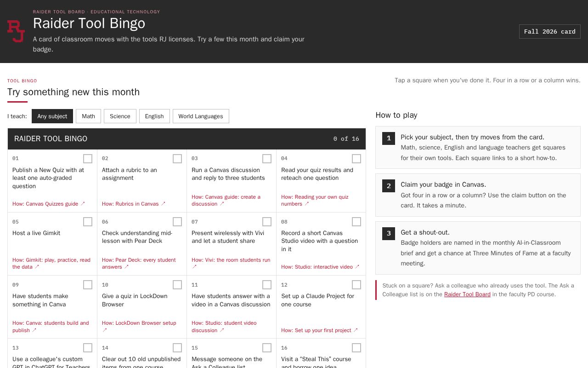Open the Raider Tool Board link
588x368 pixels.
(467, 294)
